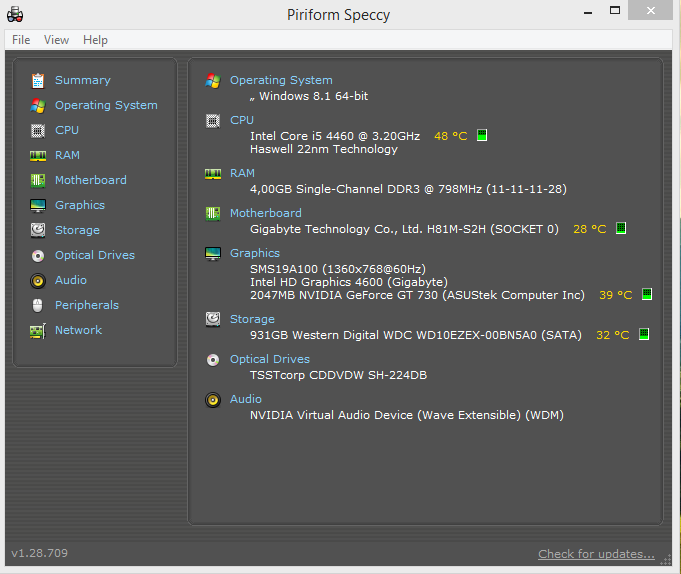Viewport: 681px width, 574px height.
Task: Click the Graphics monitor icon in sidebar
Action: [38, 206]
